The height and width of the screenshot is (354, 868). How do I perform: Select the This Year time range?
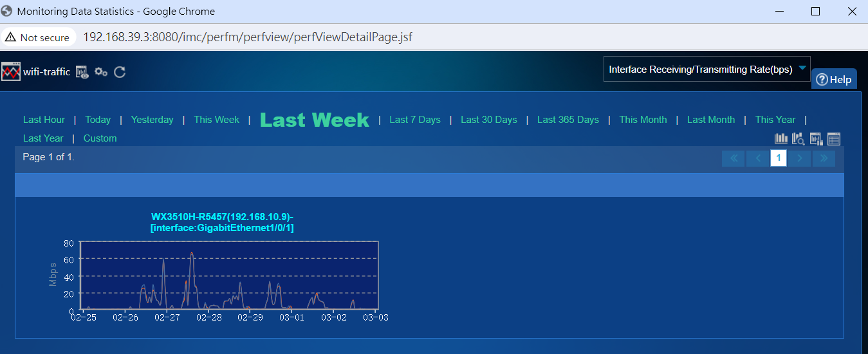point(775,120)
